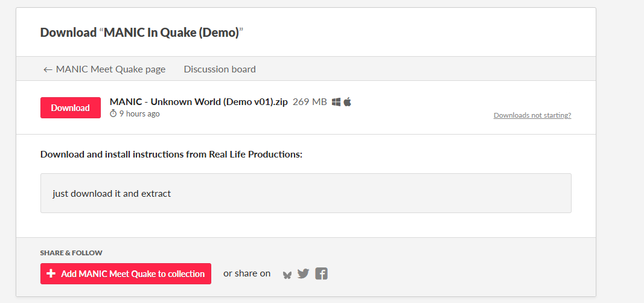Click the plus icon on collection button

[x=51, y=273]
